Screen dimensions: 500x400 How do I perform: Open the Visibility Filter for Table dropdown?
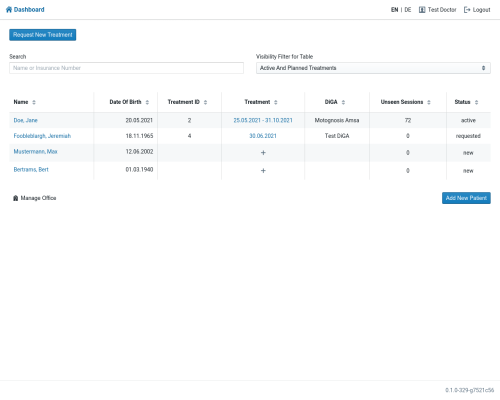click(373, 68)
